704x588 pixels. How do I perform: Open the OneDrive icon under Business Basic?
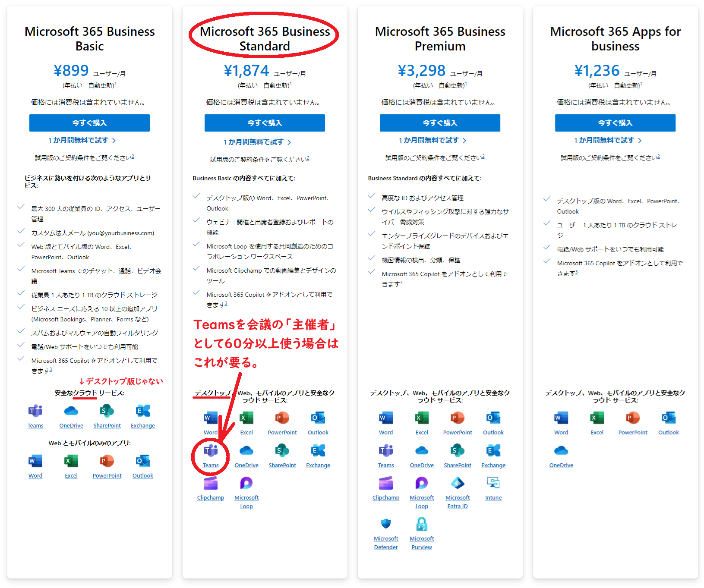(71, 411)
